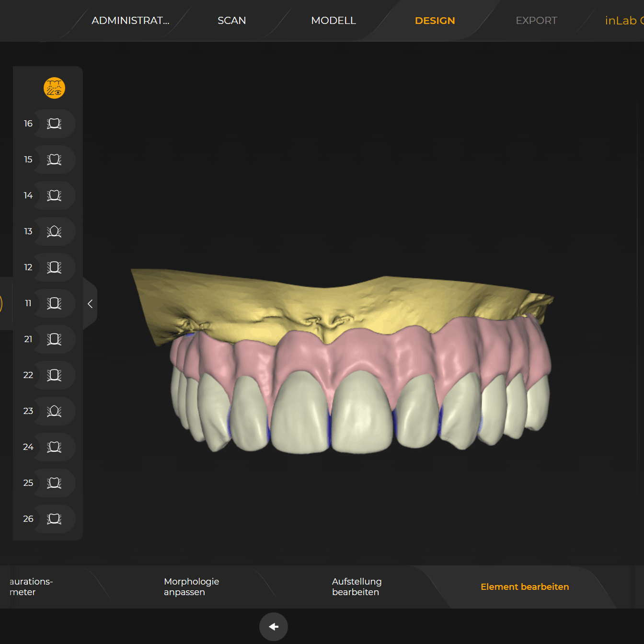
Task: Toggle the orange show-all-restorations eye icon
Action: 54,88
